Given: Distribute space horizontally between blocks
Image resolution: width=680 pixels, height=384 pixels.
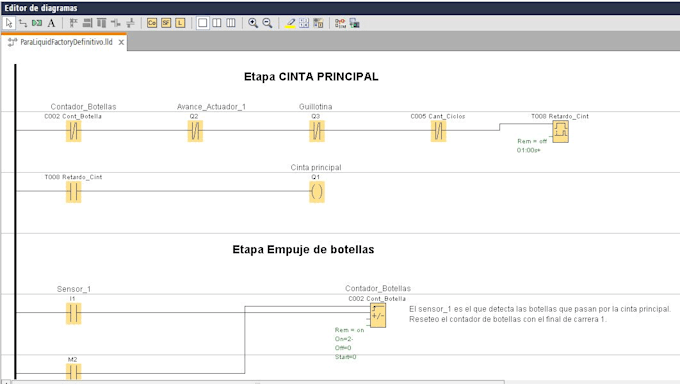Looking at the screenshot, I should point(116,23).
